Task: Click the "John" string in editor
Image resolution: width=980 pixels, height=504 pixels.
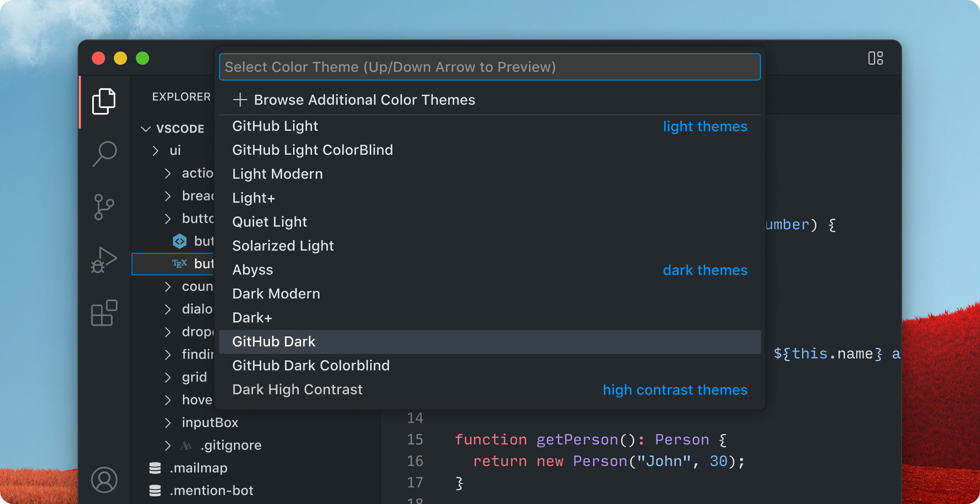Action: pos(664,461)
